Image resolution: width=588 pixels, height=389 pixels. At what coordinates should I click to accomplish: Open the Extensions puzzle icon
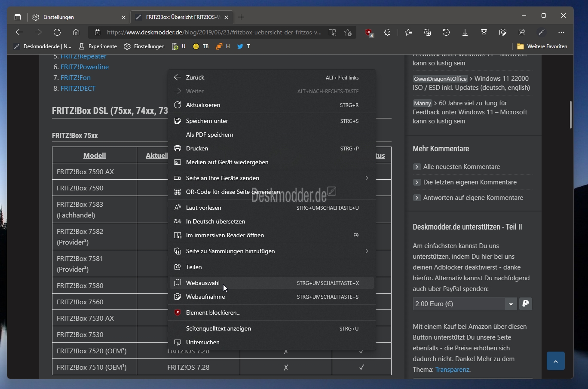point(388,32)
